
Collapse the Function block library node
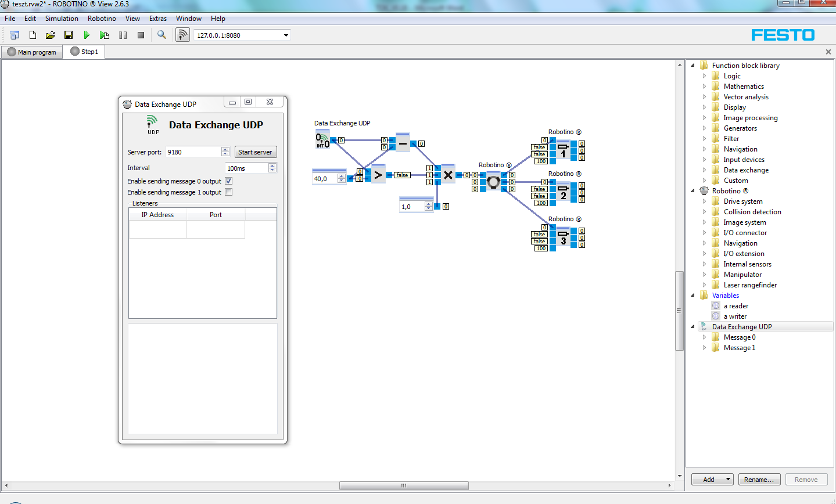(693, 66)
